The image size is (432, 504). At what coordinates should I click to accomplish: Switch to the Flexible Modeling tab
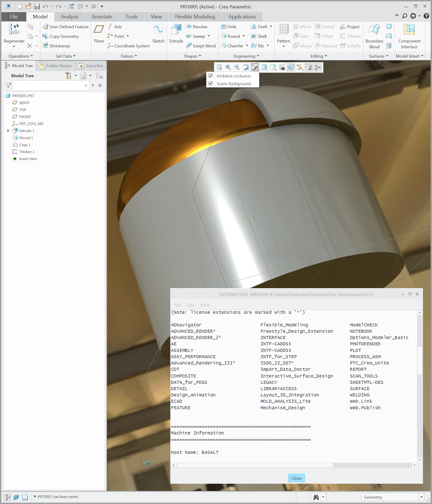tap(195, 17)
